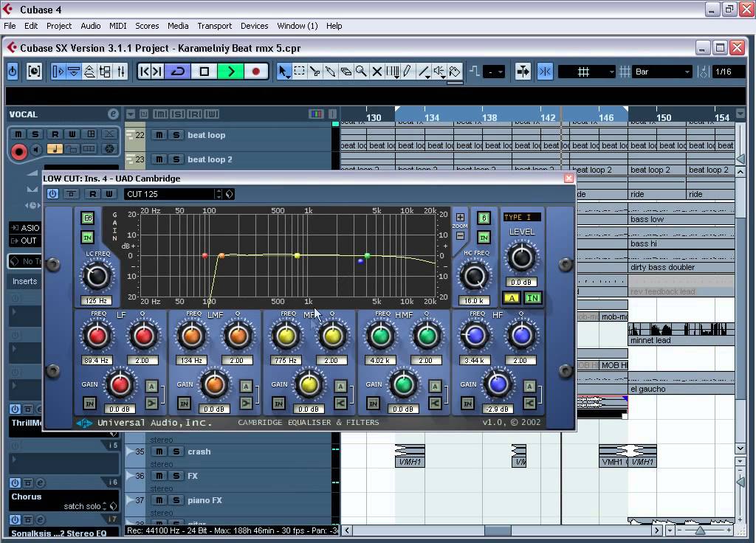The height and width of the screenshot is (543, 756).
Task: Select the Glue tool
Action: click(330, 72)
